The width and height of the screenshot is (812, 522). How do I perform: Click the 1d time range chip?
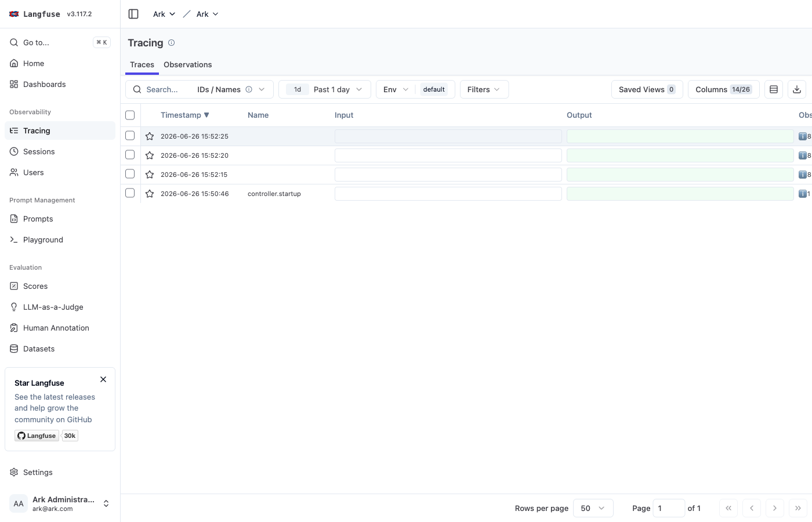298,89
